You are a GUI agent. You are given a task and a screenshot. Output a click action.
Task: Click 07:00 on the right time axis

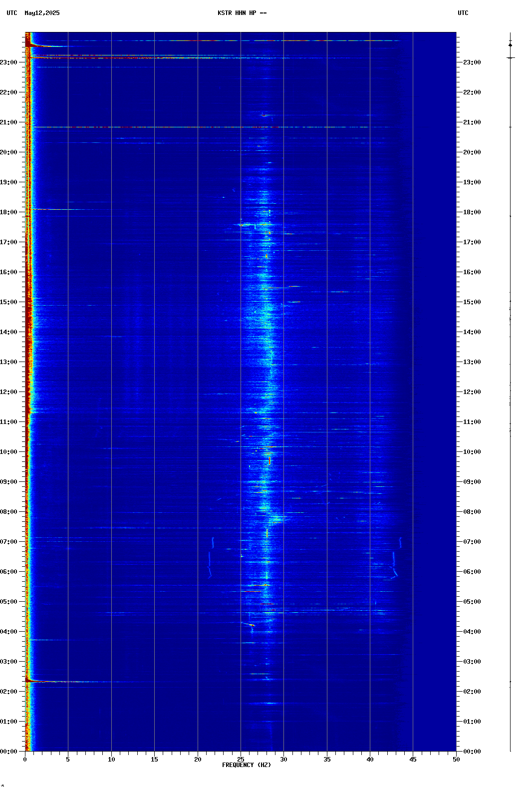click(x=472, y=542)
